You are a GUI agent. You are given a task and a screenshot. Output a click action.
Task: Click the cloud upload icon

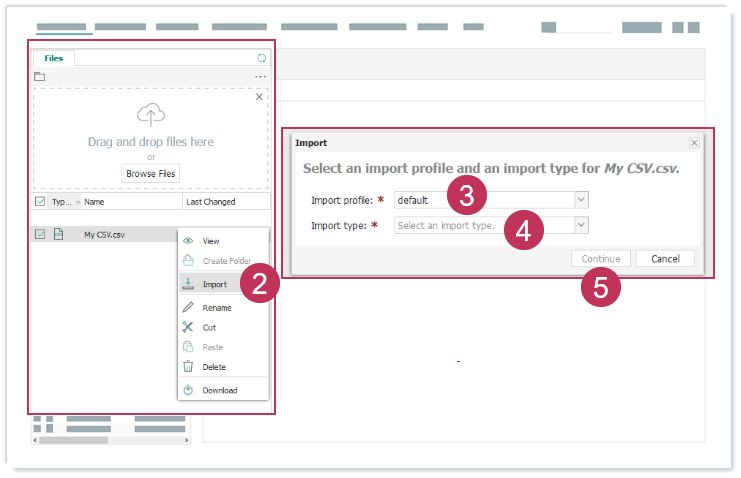click(150, 115)
